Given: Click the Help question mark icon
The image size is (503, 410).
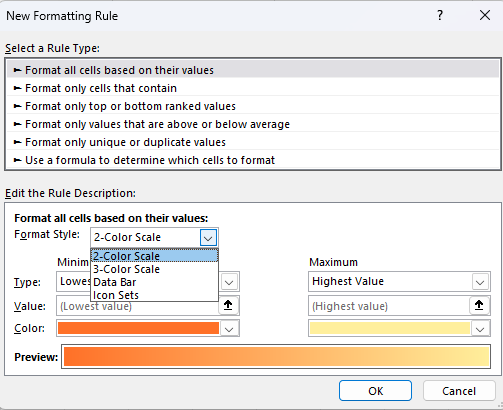Looking at the screenshot, I should tap(440, 15).
